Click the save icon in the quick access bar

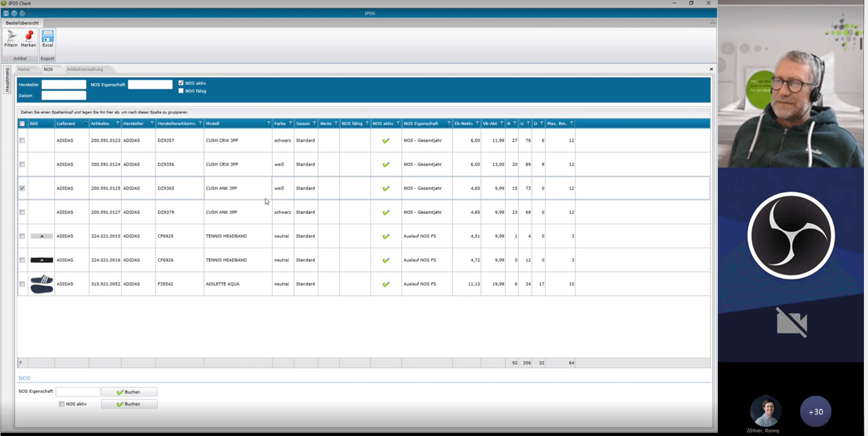6,13
